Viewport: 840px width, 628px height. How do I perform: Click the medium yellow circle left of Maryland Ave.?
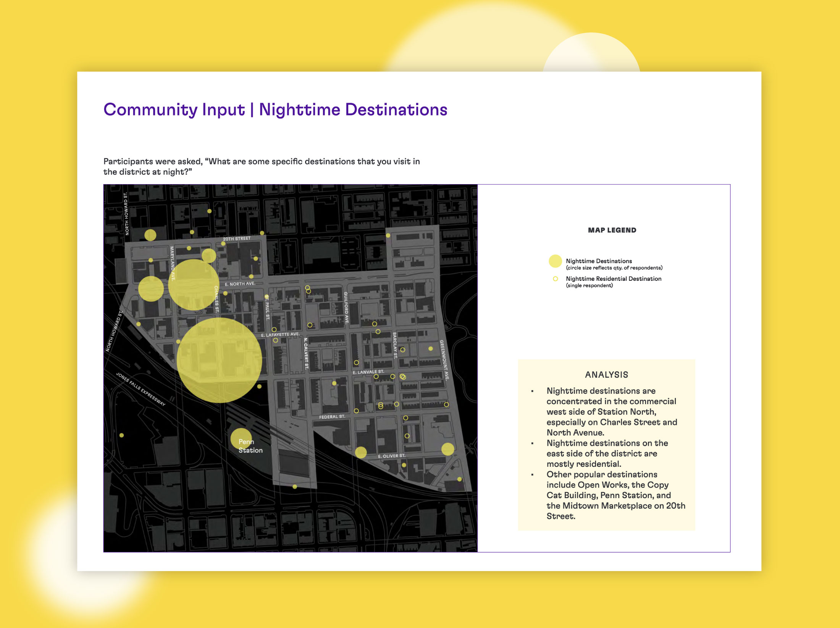151,289
